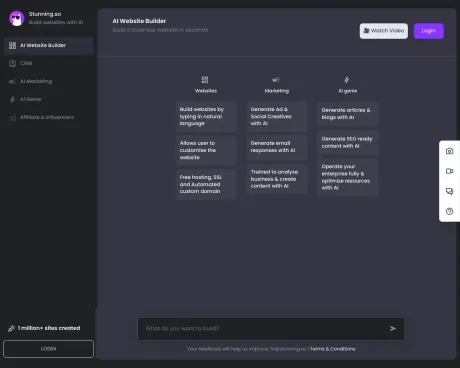Select 'Free hosting, SSL and Automated custom domain' card
The image size is (460, 368).
click(206, 184)
